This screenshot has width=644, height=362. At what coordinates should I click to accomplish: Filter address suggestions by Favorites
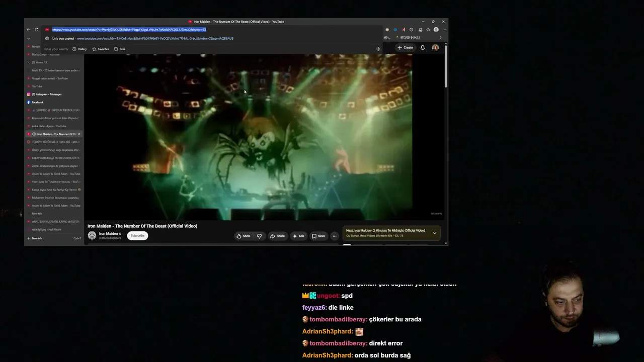pyautogui.click(x=101, y=49)
